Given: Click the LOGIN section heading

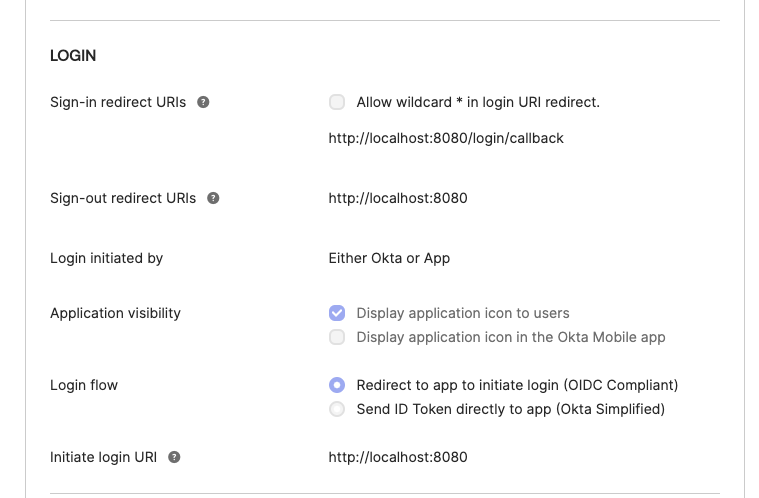Looking at the screenshot, I should click(73, 56).
